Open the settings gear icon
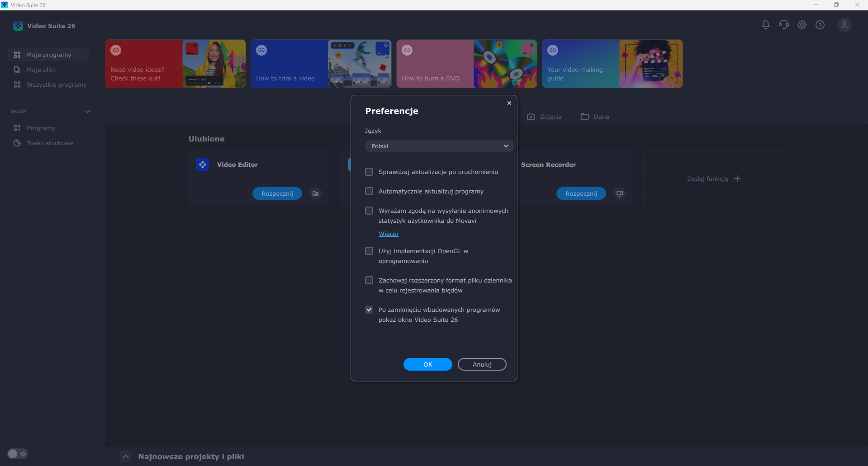This screenshot has width=868, height=466. coord(802,25)
